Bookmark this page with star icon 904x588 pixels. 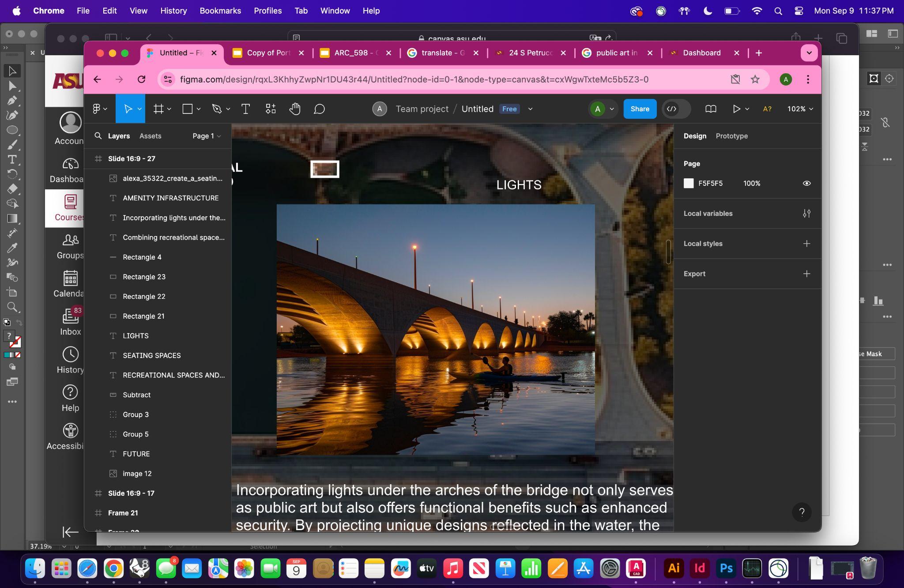coord(755,79)
